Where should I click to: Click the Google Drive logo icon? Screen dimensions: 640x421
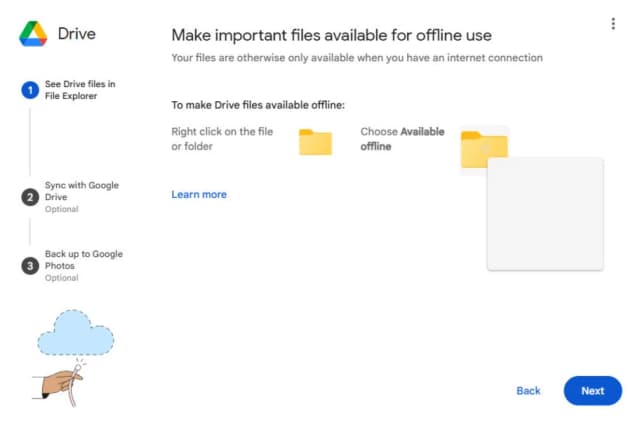(x=33, y=34)
